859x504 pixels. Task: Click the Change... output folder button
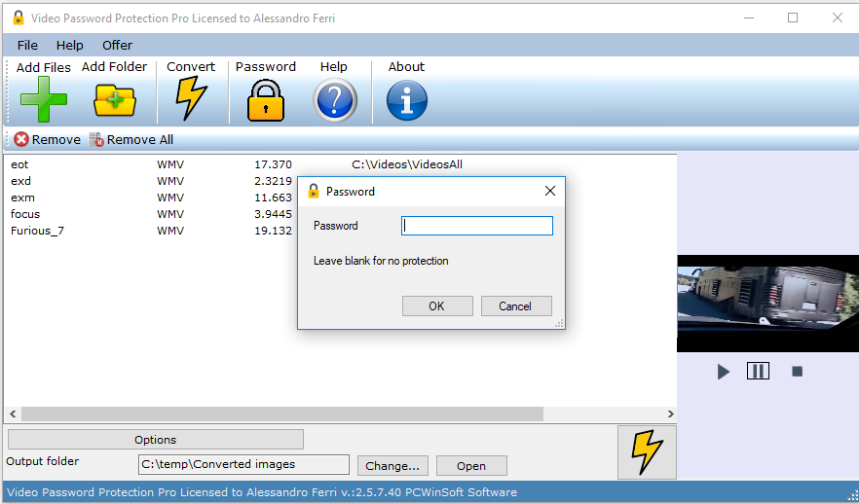point(392,466)
